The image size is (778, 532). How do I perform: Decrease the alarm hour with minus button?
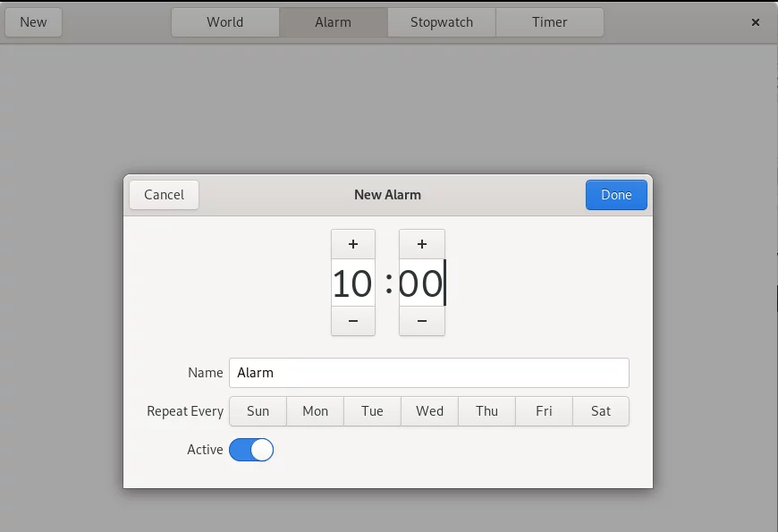click(x=352, y=321)
